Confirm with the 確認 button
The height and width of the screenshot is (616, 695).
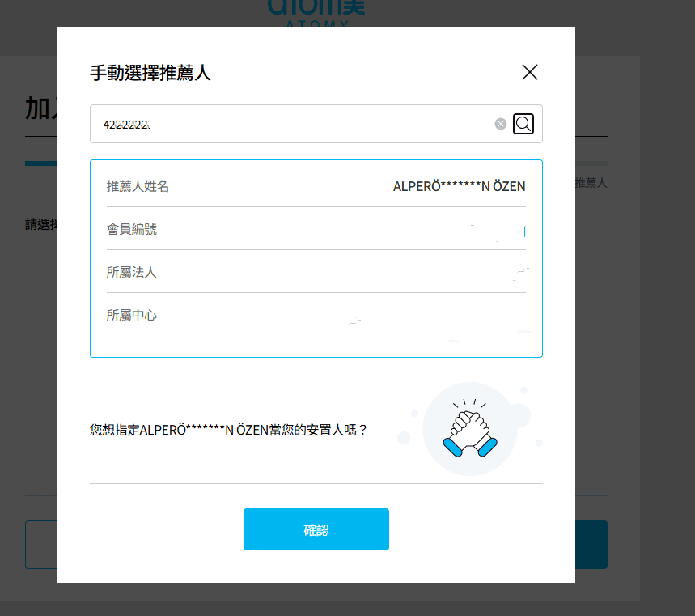(316, 529)
